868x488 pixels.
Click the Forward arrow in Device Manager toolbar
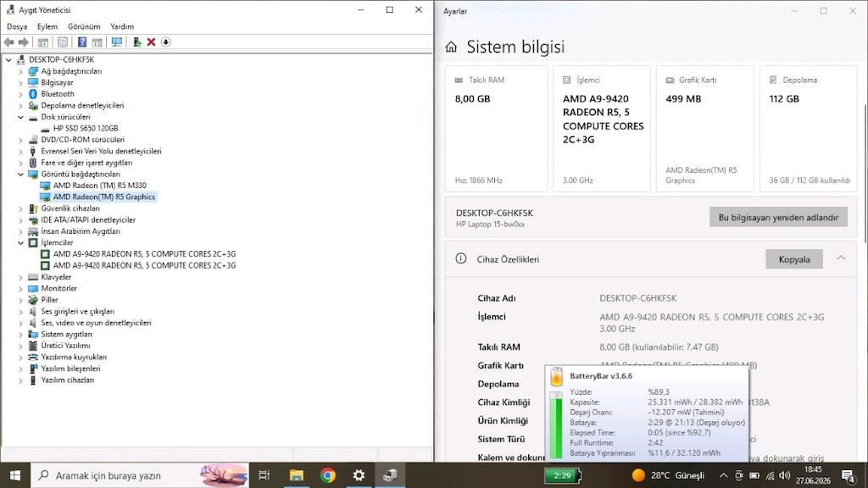(23, 42)
